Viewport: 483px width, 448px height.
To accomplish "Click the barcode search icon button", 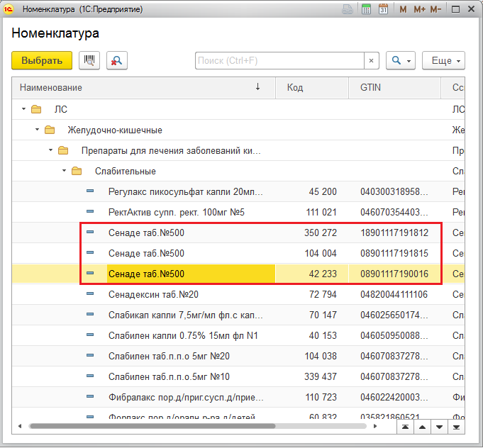I will (89, 61).
